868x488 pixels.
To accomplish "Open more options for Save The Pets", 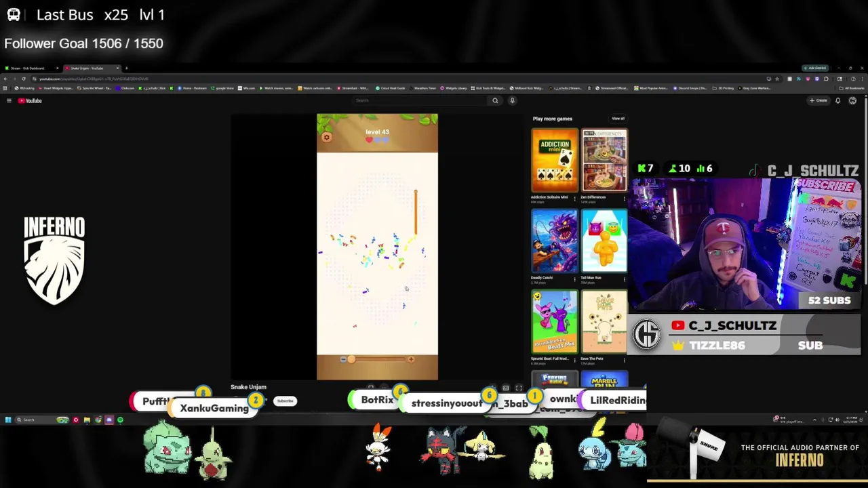I will 625,360.
